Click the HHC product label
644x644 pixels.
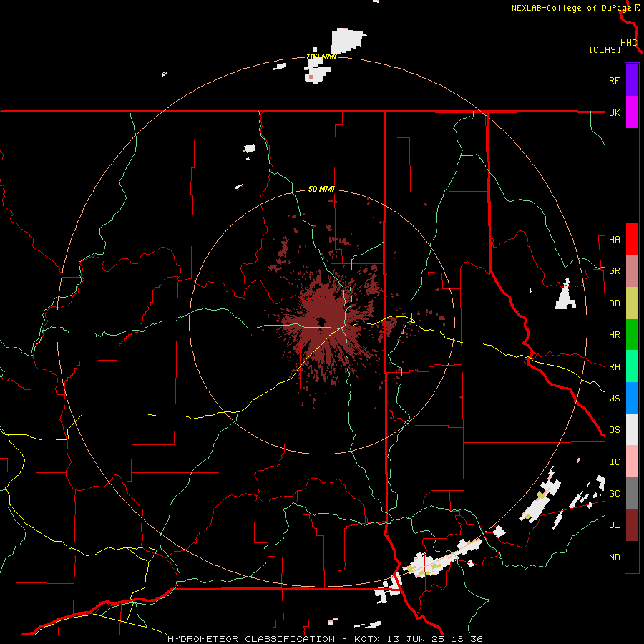[x=628, y=43]
